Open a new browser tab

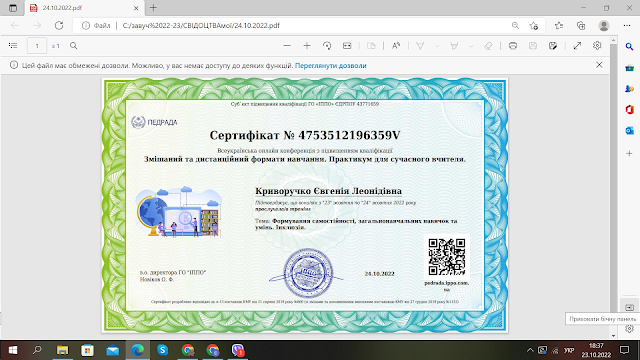153,8
